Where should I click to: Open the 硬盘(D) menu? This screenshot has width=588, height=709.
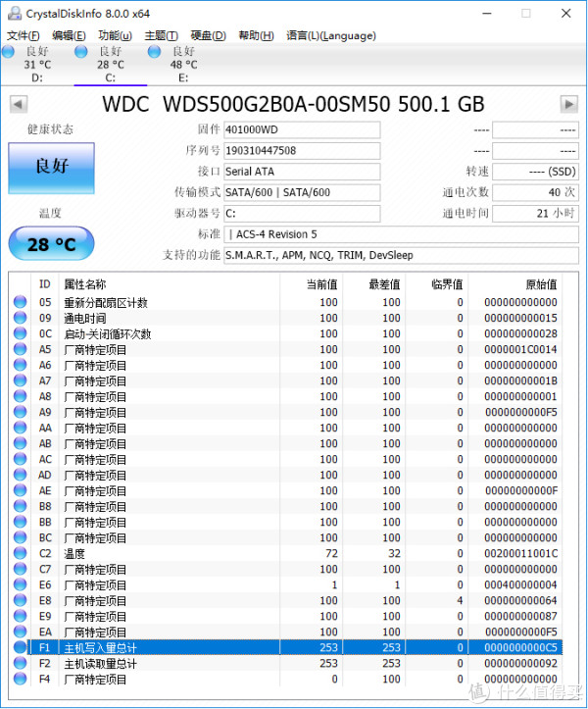click(x=208, y=35)
